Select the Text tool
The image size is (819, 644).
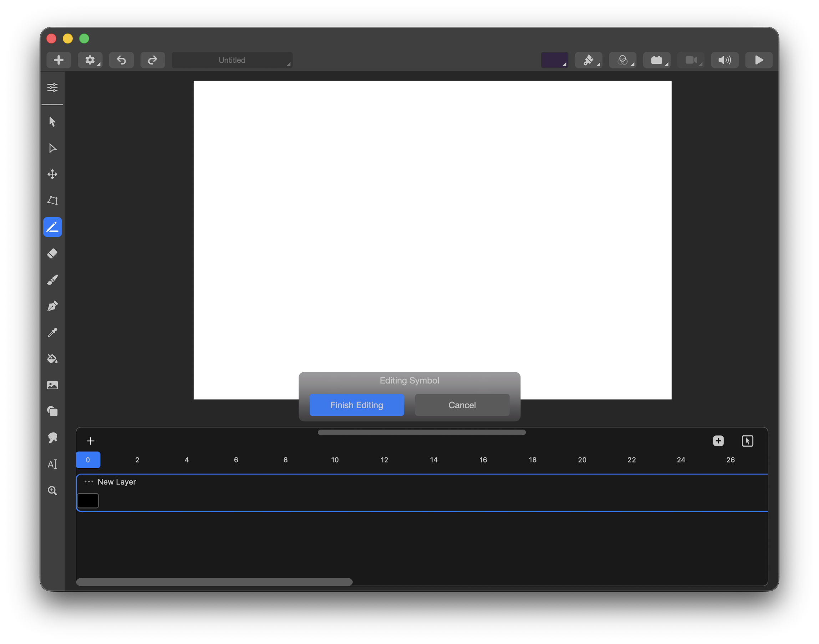52,464
